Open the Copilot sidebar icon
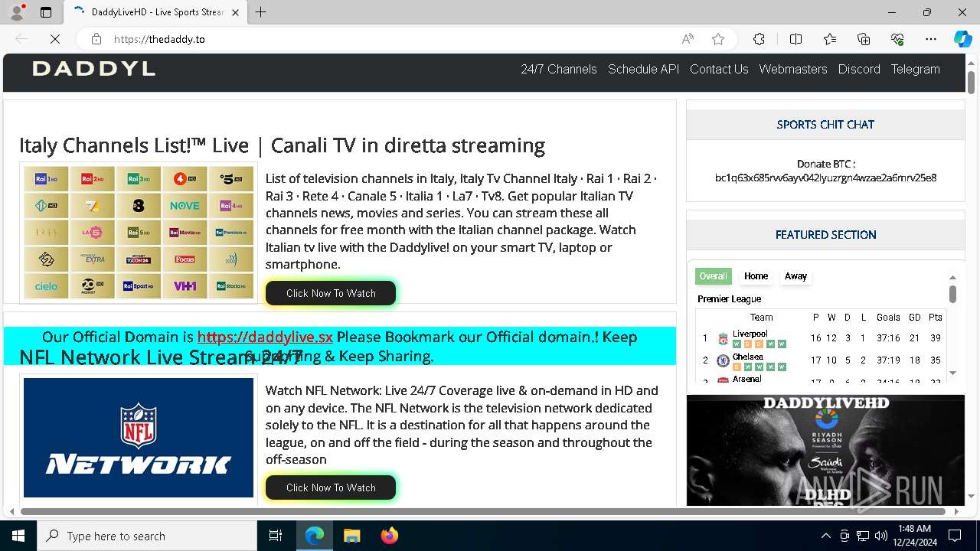Screen dimensions: 980x551 [x=962, y=39]
